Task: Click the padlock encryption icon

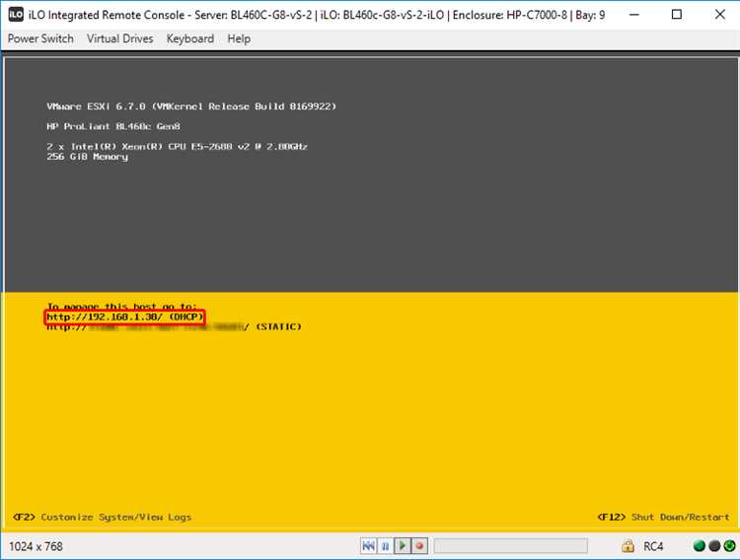Action: point(628,546)
